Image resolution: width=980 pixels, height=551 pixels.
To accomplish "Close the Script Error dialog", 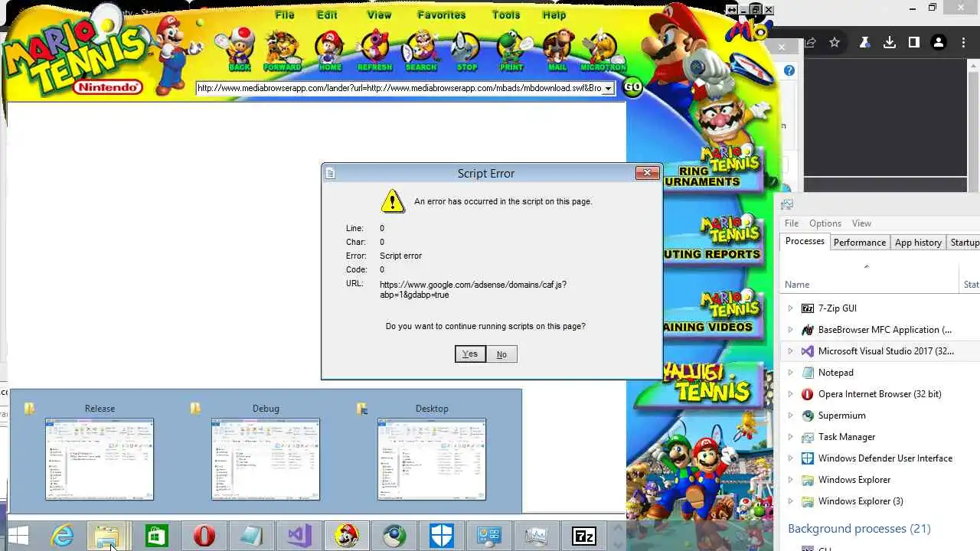I will click(647, 173).
